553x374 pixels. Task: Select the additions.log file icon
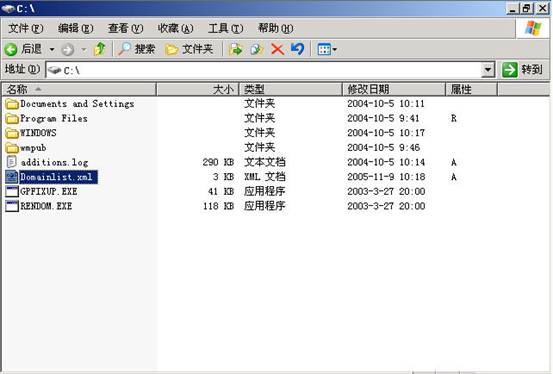(12, 162)
